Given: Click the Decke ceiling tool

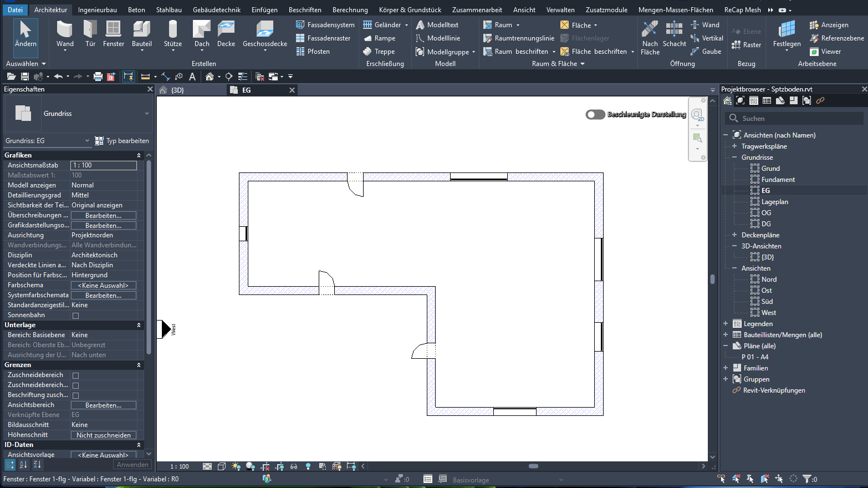Looking at the screenshot, I should tap(226, 34).
